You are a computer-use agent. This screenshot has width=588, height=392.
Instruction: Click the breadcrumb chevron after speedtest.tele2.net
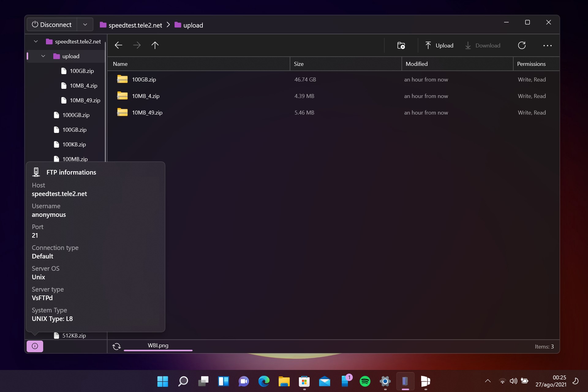[x=168, y=25]
